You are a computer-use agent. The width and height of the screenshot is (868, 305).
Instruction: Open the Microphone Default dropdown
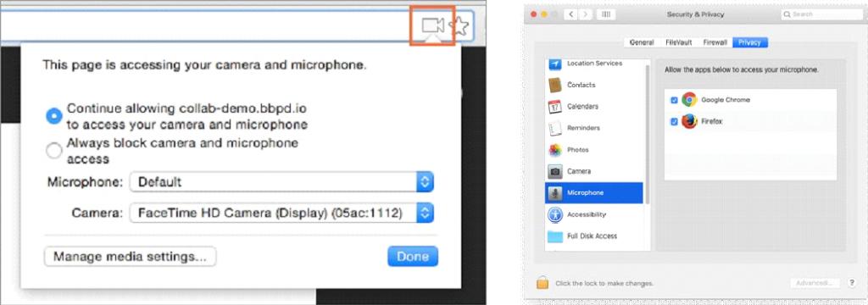tap(281, 181)
